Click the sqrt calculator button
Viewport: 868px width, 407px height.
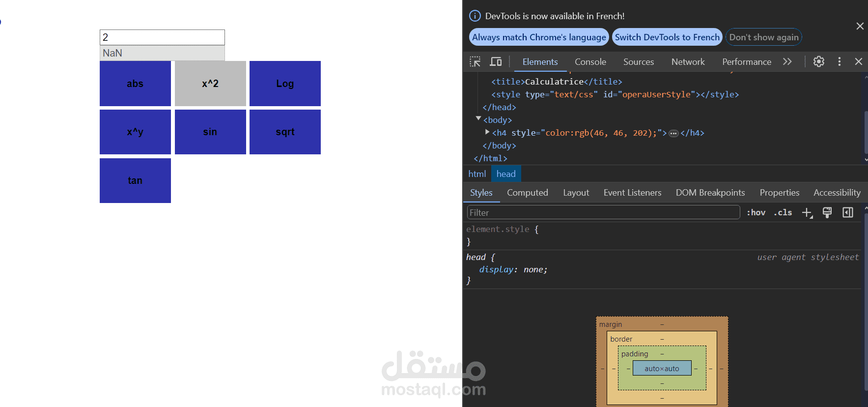(285, 132)
